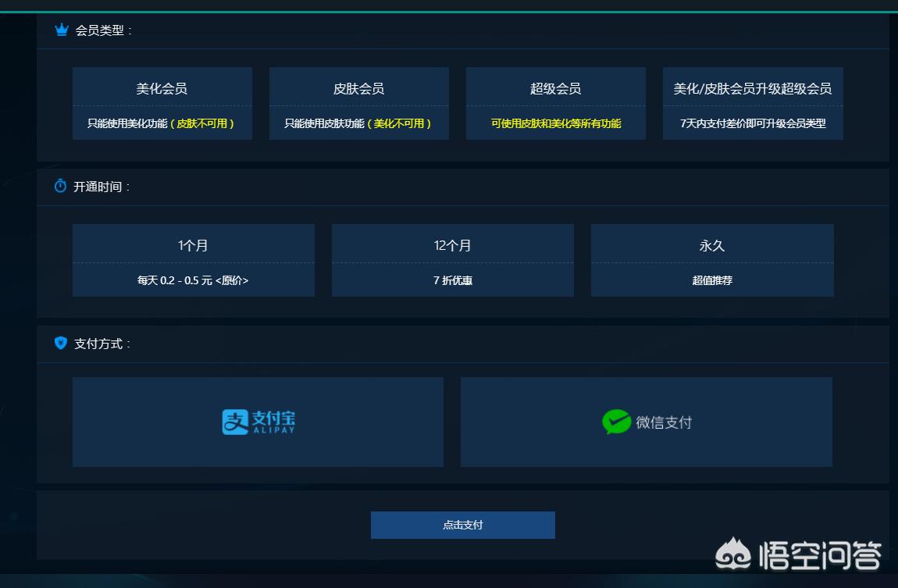This screenshot has width=898, height=588.
Task: Click the shield icon beside 支付方式
Action: tap(61, 344)
